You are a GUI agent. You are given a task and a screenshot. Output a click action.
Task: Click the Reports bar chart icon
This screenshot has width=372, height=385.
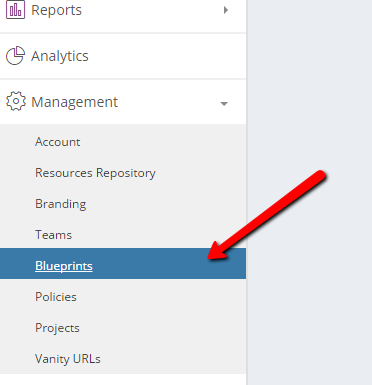point(15,10)
